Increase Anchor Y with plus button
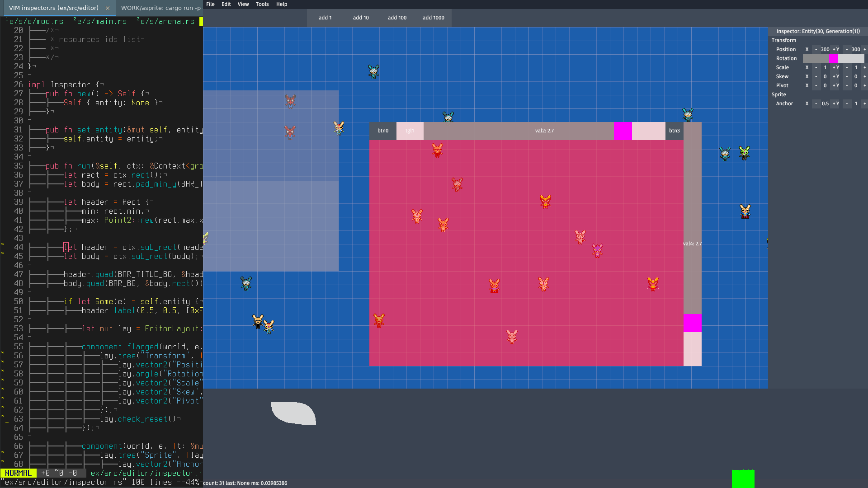The height and width of the screenshot is (488, 868). pyautogui.click(x=864, y=103)
